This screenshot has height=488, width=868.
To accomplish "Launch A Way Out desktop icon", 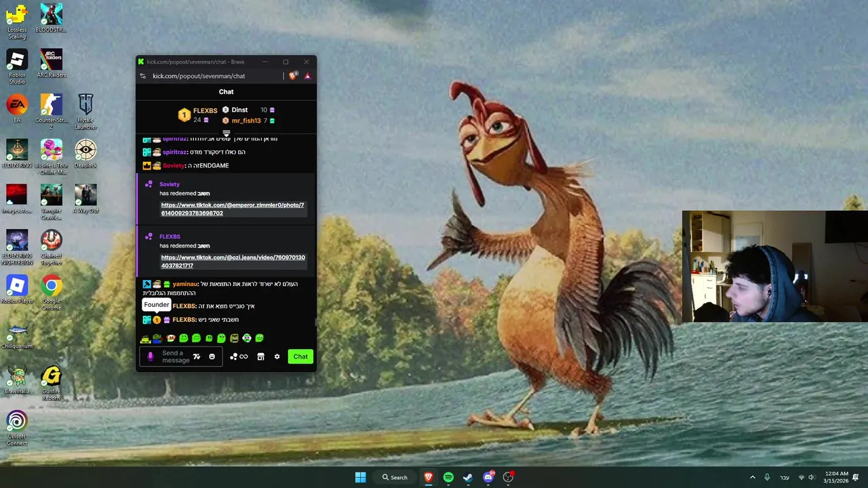I will (x=85, y=199).
